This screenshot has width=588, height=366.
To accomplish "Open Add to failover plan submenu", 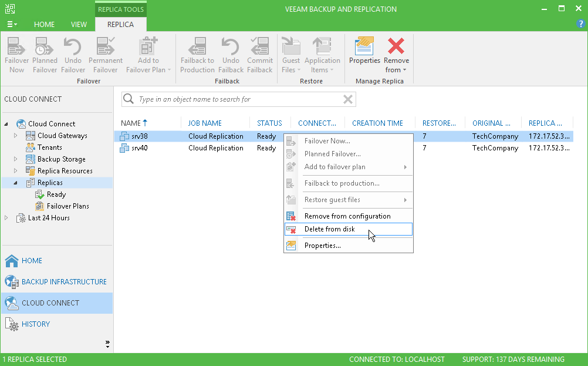I will click(x=349, y=167).
